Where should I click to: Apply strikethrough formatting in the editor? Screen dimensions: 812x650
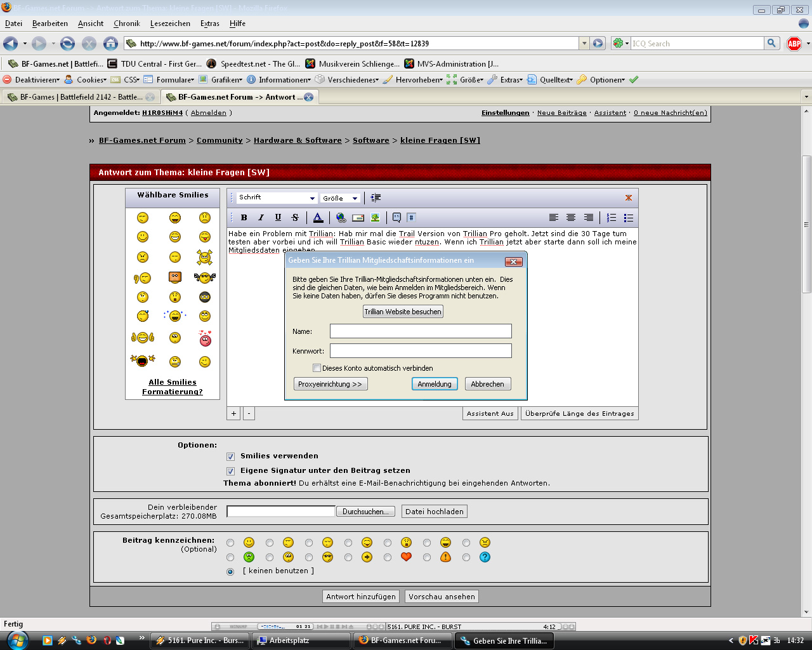[295, 218]
